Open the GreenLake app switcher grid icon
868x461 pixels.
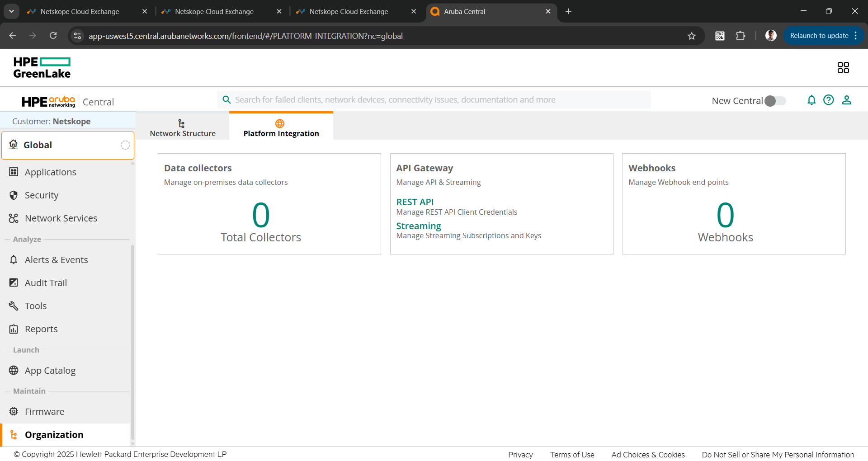tap(843, 68)
